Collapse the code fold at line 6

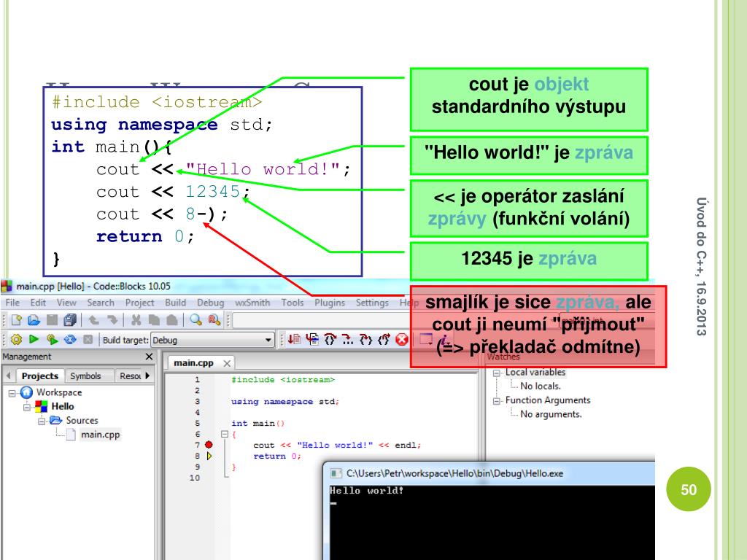pyautogui.click(x=225, y=435)
